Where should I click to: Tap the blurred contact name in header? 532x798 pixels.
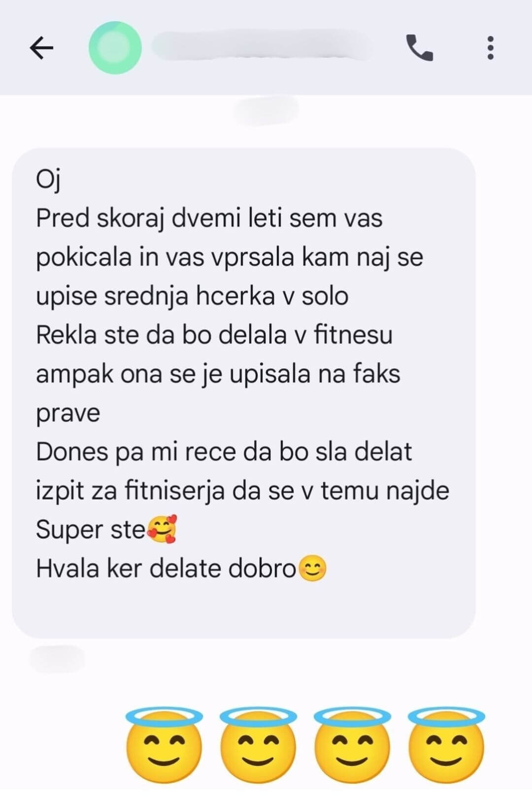262,46
